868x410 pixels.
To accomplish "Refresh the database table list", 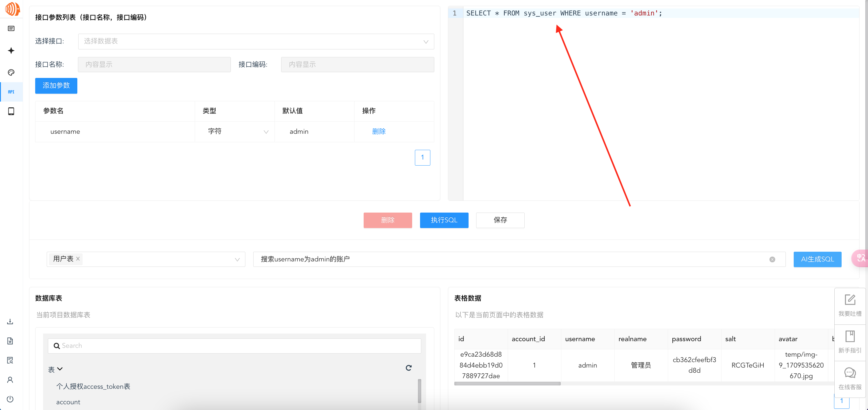I will tap(409, 368).
